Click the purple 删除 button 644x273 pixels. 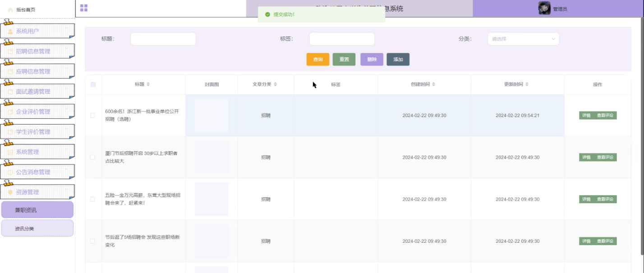tap(372, 60)
